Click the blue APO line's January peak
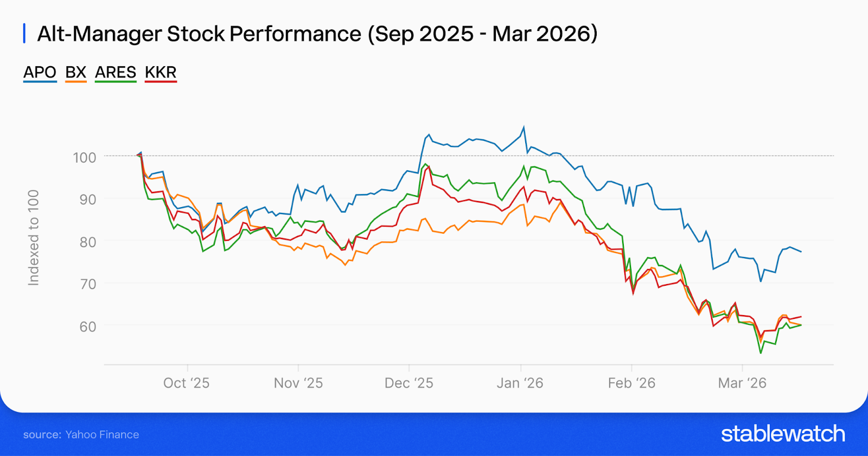This screenshot has width=868, height=456. (524, 127)
